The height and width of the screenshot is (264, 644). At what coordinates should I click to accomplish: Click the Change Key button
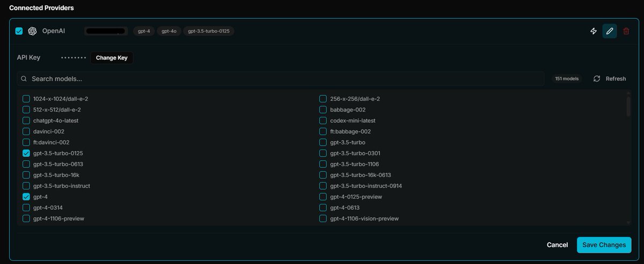click(x=112, y=57)
